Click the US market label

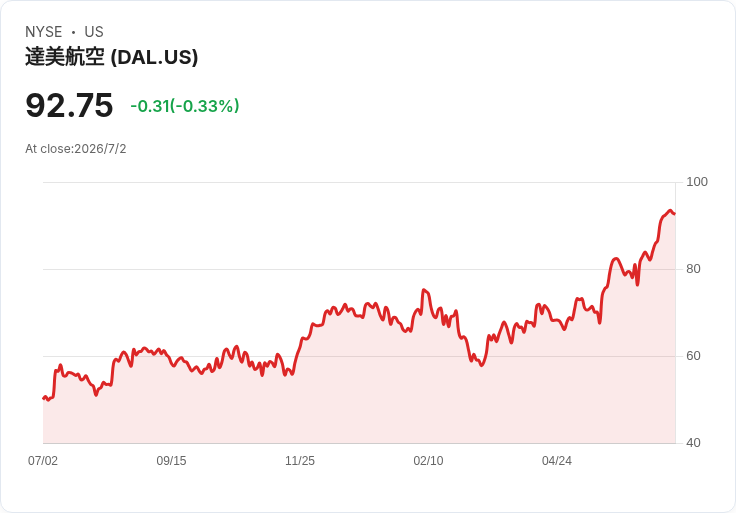tap(94, 32)
